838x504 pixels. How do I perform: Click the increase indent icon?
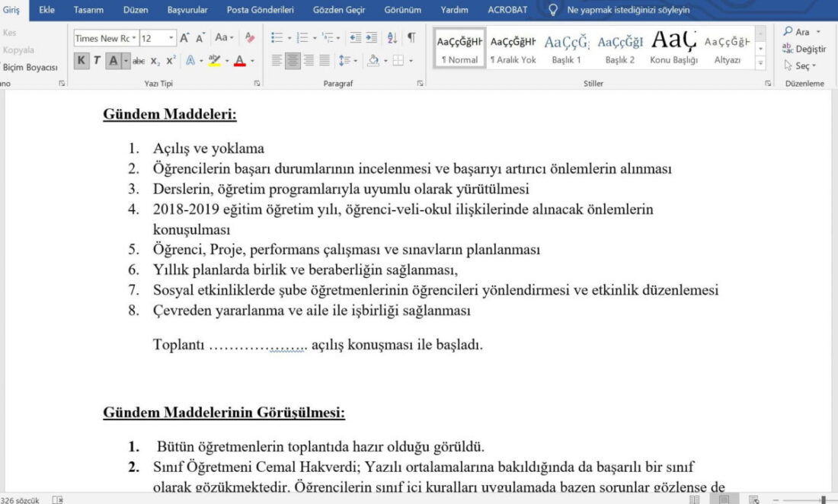coord(372,37)
